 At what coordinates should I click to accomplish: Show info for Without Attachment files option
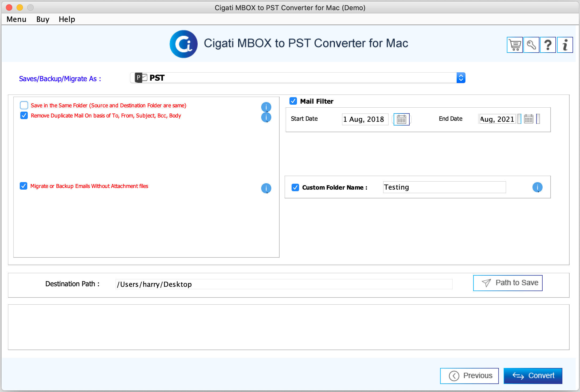point(266,188)
